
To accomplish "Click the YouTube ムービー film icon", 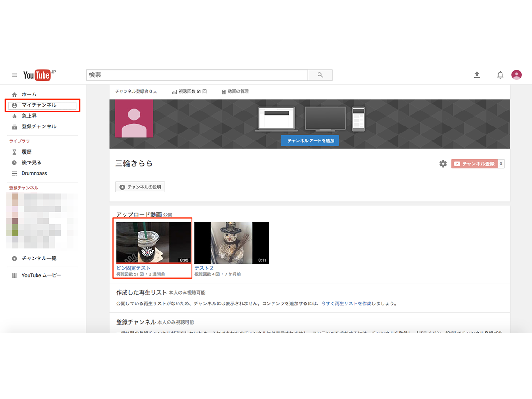I will (x=14, y=275).
